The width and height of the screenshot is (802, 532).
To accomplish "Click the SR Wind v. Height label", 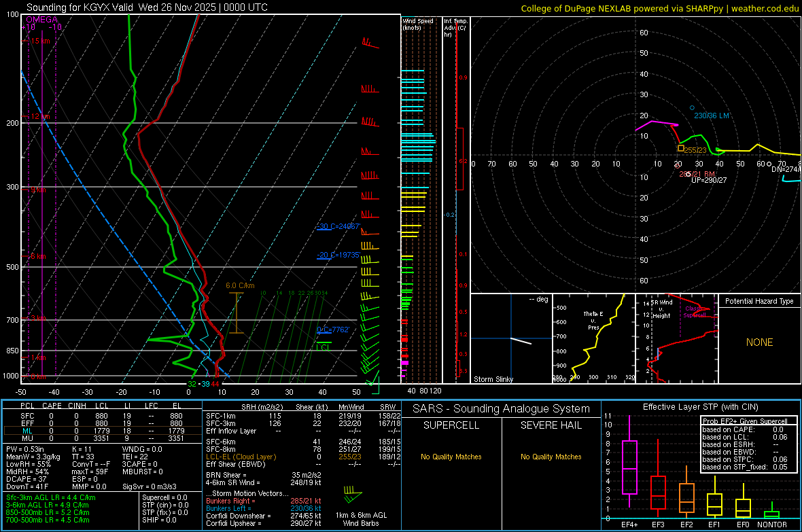I will coord(661,309).
